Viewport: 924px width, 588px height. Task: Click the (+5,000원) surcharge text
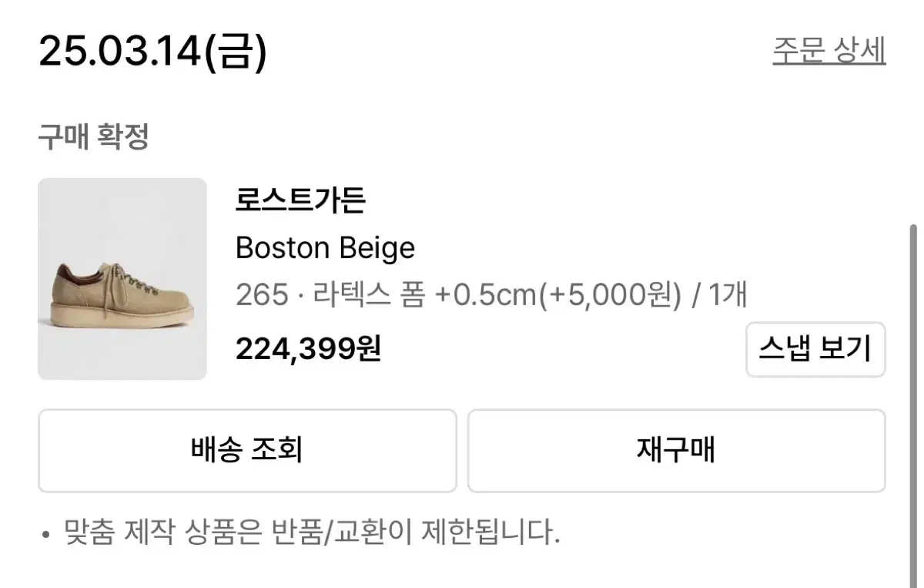(612, 295)
